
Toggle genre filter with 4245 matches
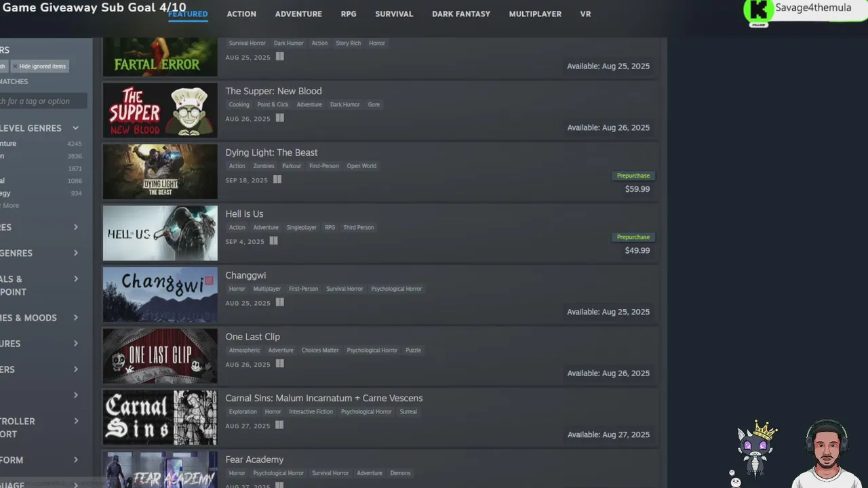pos(41,144)
